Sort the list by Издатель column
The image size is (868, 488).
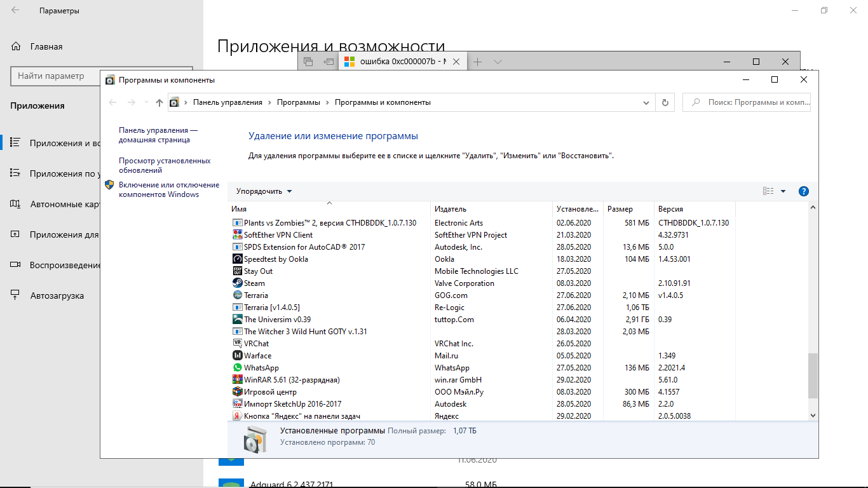492,209
